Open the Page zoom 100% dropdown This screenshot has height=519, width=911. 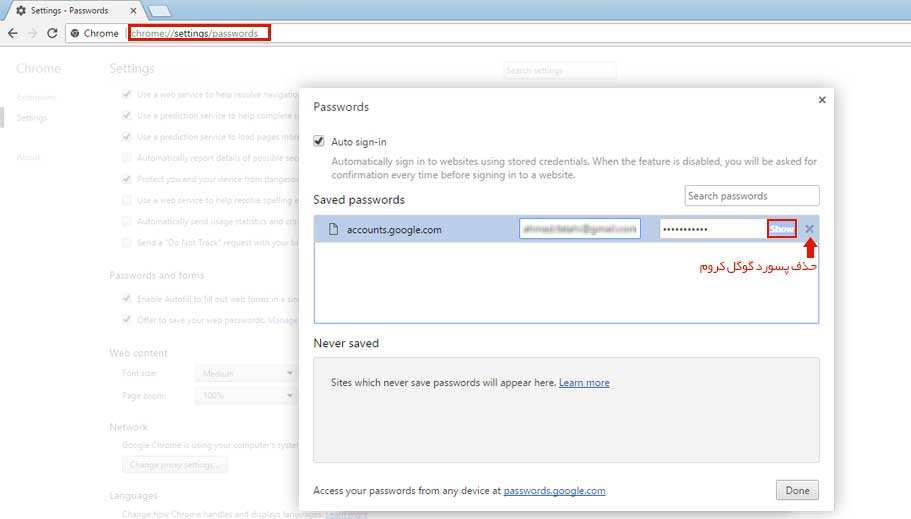tap(246, 395)
